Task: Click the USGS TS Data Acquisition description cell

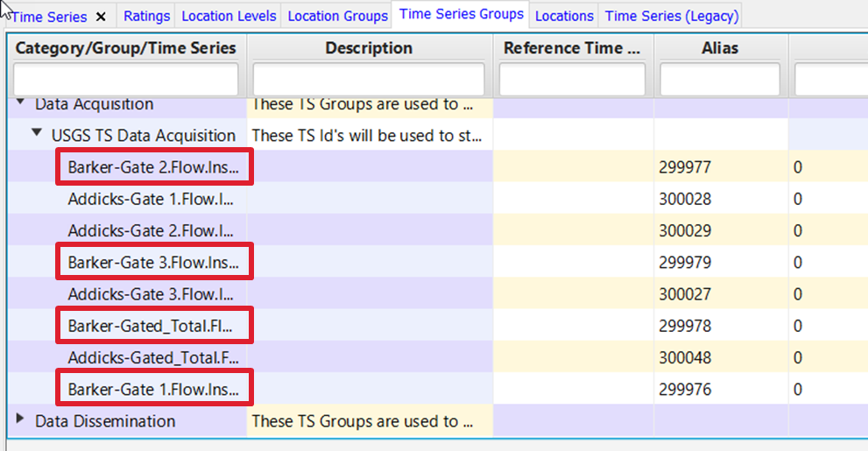Action: (370, 135)
